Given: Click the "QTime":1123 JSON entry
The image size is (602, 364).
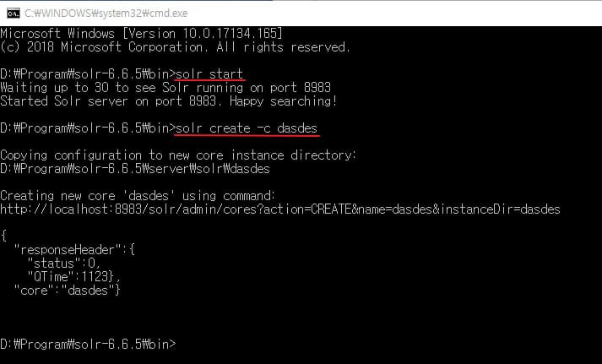Looking at the screenshot, I should tap(73, 276).
